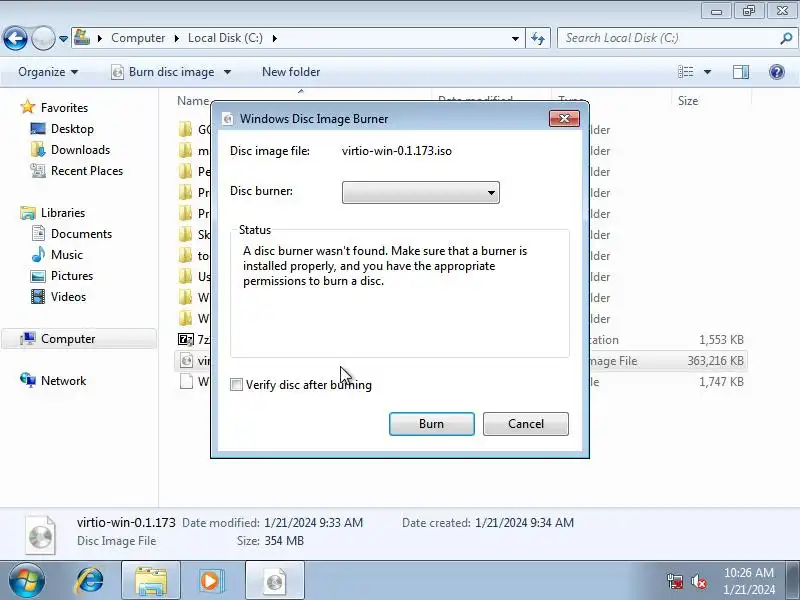The height and width of the screenshot is (600, 800).
Task: Open the address bar history dropdown
Action: 515,38
